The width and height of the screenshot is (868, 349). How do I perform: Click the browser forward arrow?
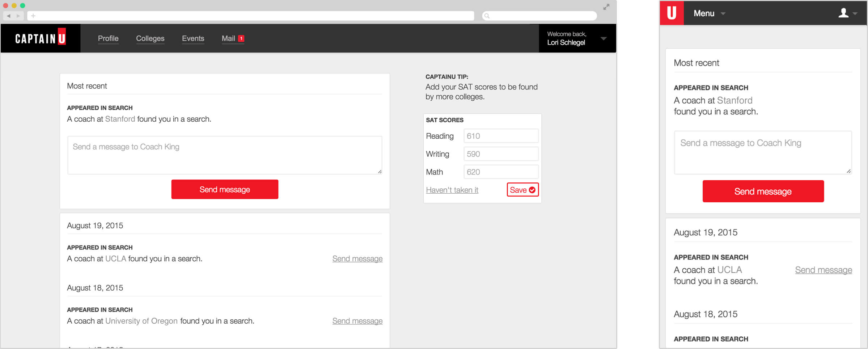point(18,16)
